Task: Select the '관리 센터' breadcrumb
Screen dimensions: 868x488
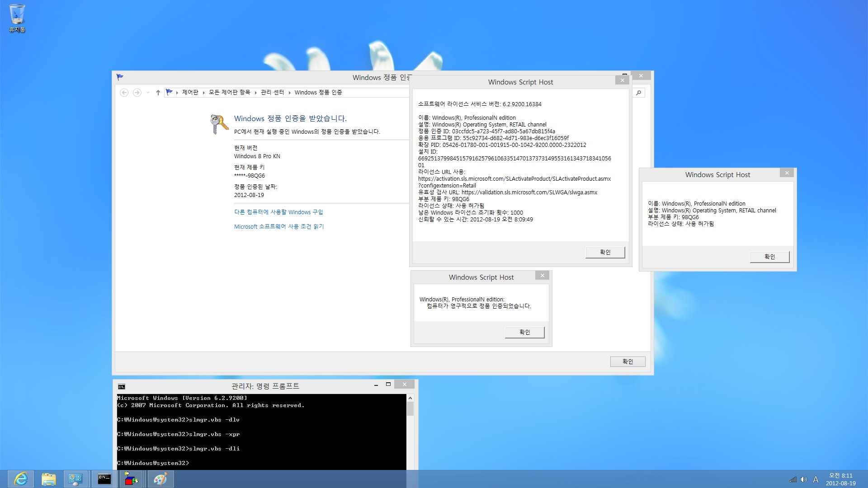Action: [272, 92]
